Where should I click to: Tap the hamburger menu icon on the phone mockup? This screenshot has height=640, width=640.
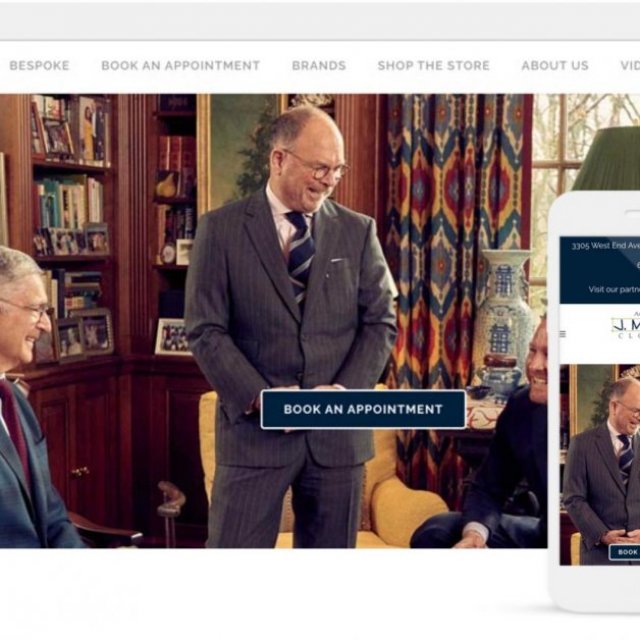(563, 334)
